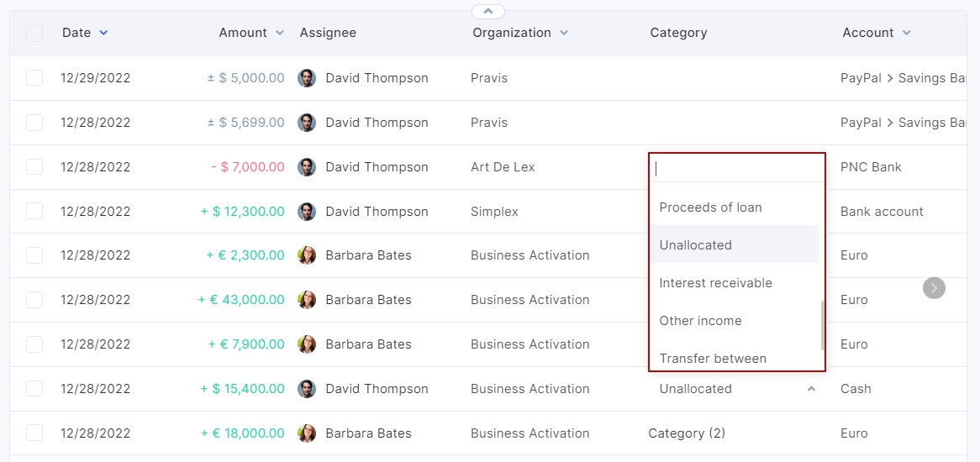Choose "Proceeds of loan" from the category list
980x462 pixels.
click(x=710, y=207)
